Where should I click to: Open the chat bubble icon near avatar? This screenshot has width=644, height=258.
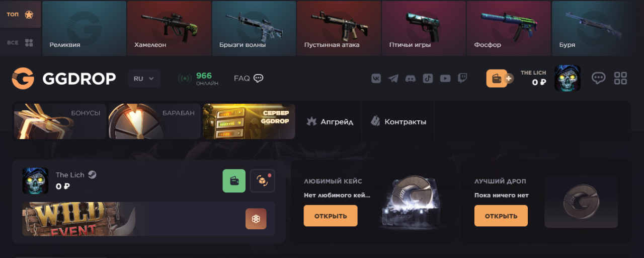pyautogui.click(x=598, y=78)
